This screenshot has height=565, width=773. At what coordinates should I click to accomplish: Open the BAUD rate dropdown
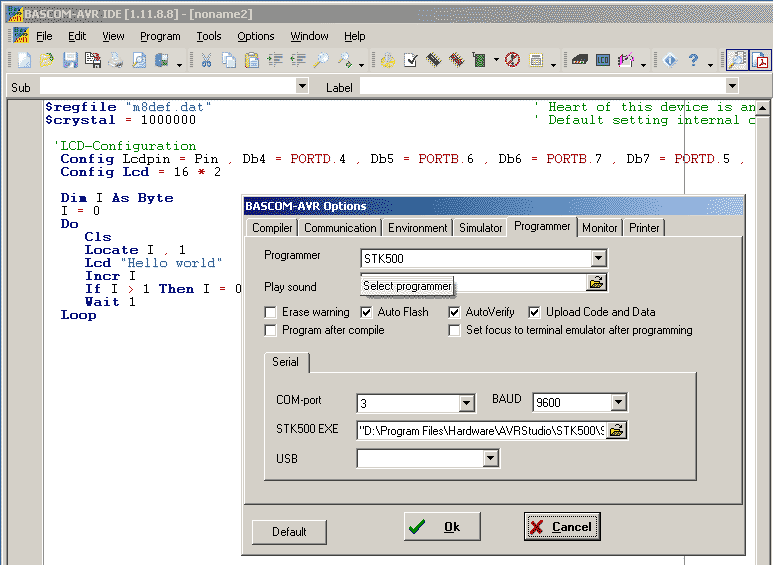[x=618, y=403]
